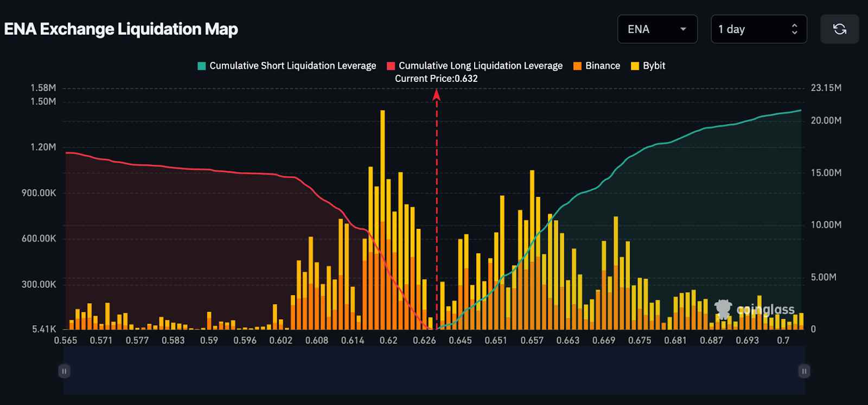This screenshot has width=868, height=405.
Task: Click the left range slider handle
Action: click(64, 371)
